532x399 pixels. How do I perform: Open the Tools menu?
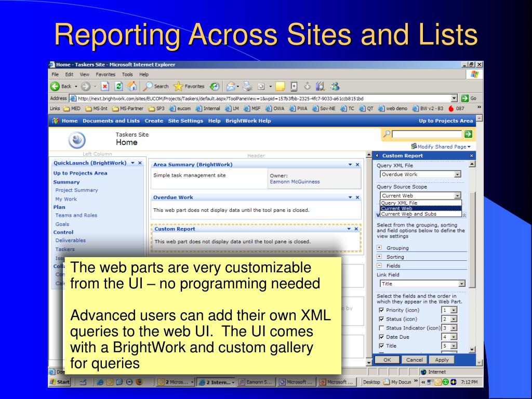tap(127, 74)
